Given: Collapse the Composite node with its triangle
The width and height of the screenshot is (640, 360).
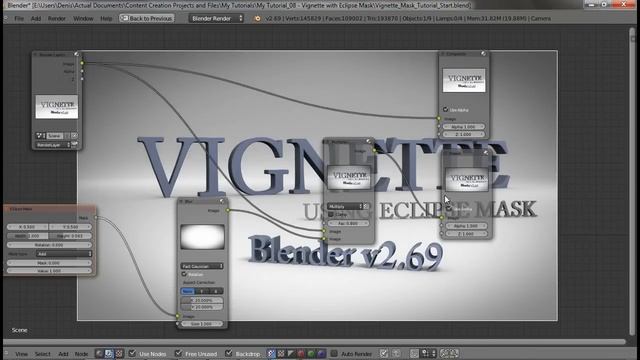Looking at the screenshot, I should coord(442,54).
